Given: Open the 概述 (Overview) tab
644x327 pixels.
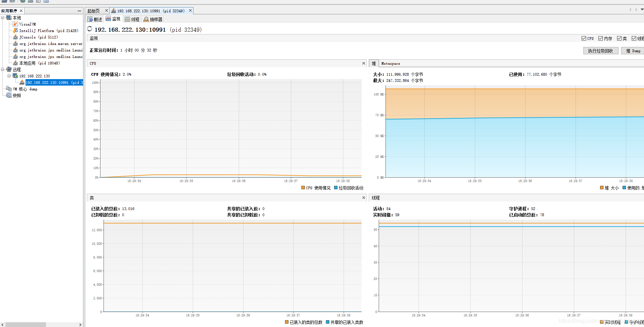Looking at the screenshot, I should click(x=95, y=19).
